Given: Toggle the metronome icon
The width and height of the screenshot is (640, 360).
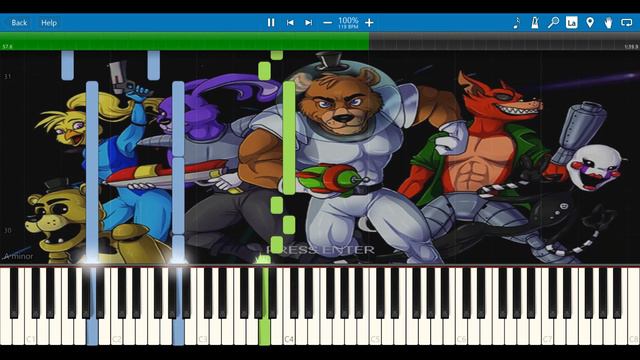Looking at the screenshot, I should [x=535, y=23].
